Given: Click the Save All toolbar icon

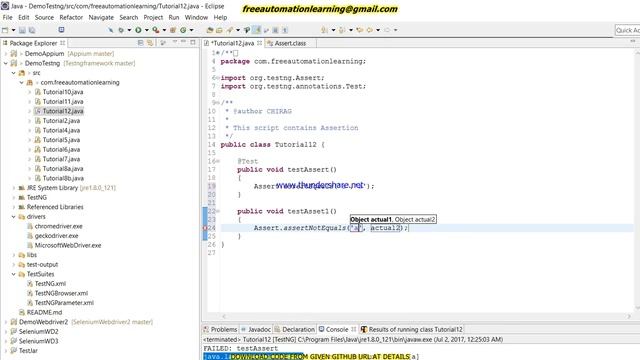Looking at the screenshot, I should coord(32,30).
